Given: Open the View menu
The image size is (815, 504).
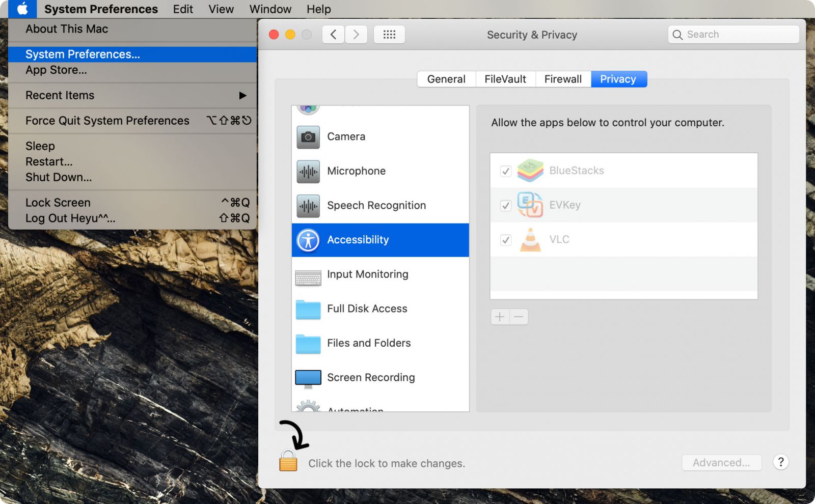Looking at the screenshot, I should [221, 9].
